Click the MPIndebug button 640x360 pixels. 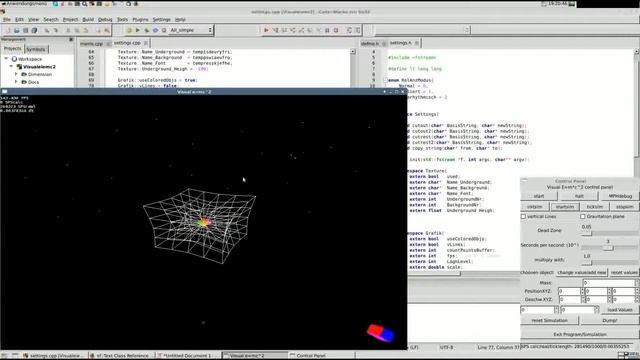tap(620, 196)
